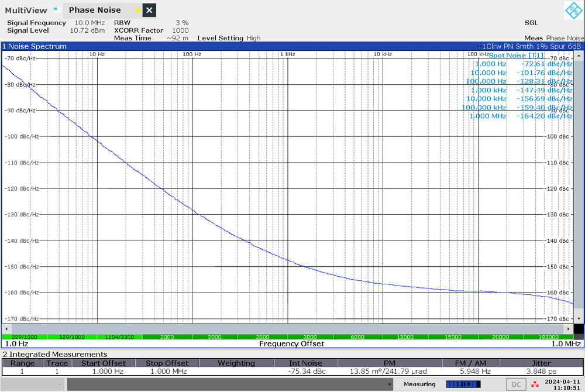
Task: Open the status bar dropdown arrow
Action: click(390, 384)
